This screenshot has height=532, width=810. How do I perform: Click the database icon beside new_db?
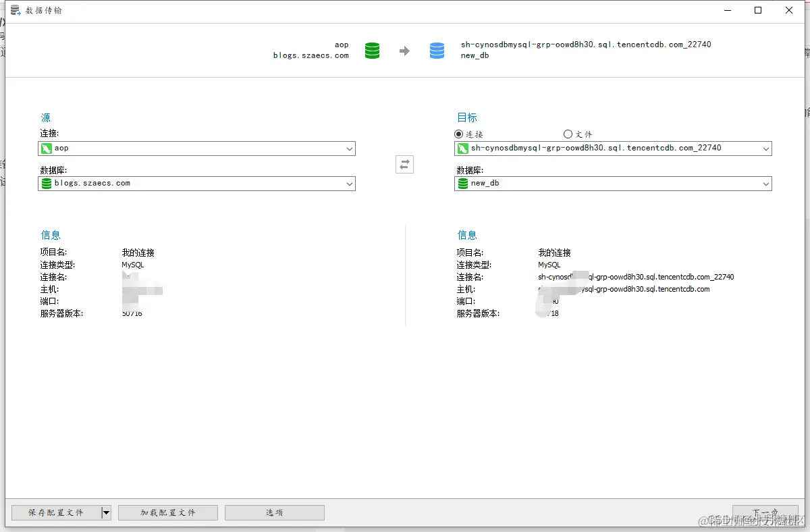[463, 183]
